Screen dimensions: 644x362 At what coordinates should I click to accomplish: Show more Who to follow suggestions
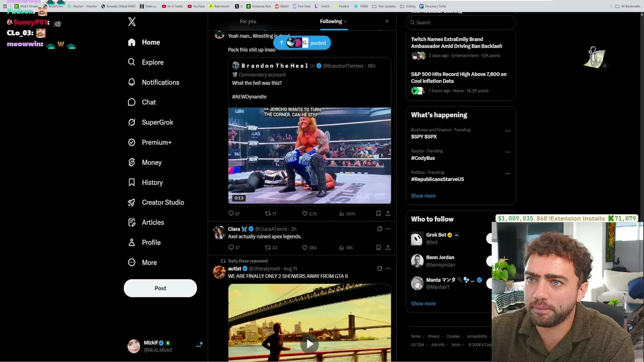(423, 304)
